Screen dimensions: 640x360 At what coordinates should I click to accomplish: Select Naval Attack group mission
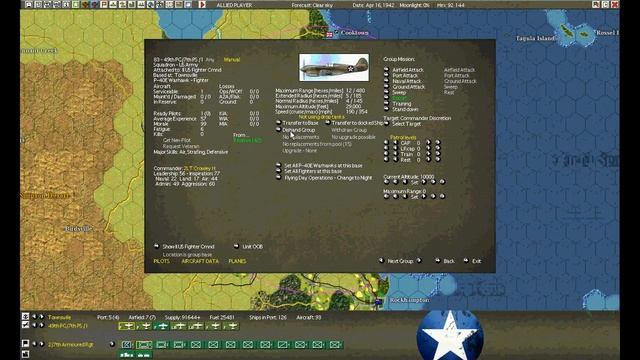[386, 81]
